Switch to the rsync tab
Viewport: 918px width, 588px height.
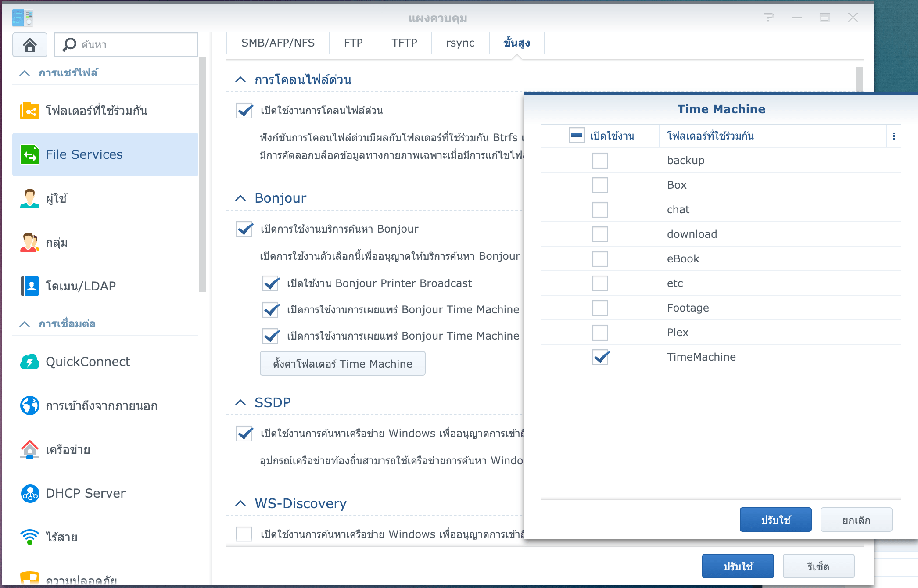460,43
